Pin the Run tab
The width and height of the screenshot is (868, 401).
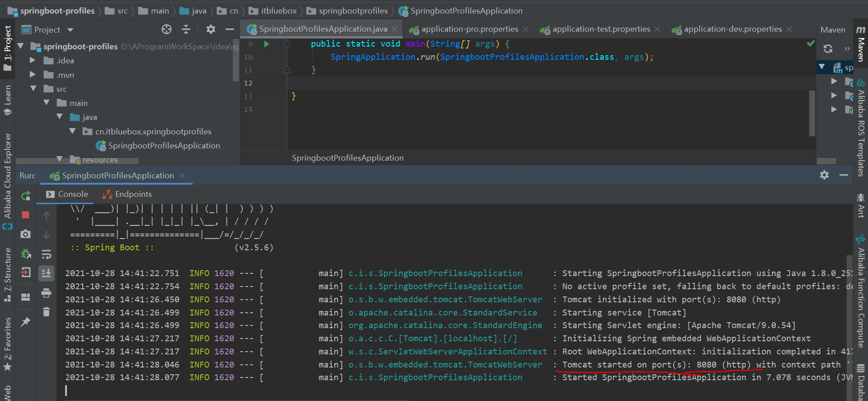tap(26, 321)
